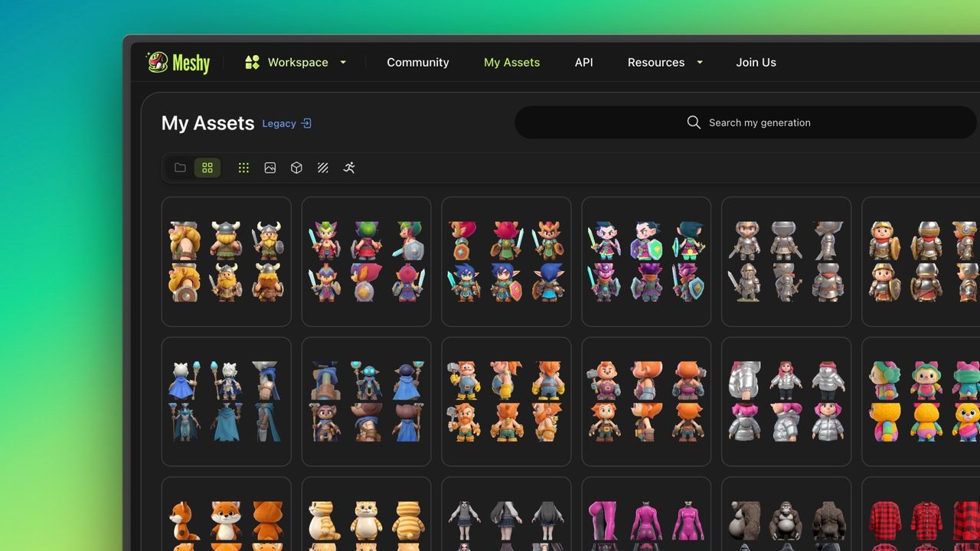
Task: Open the colorful plush toy characters card
Action: click(x=921, y=402)
